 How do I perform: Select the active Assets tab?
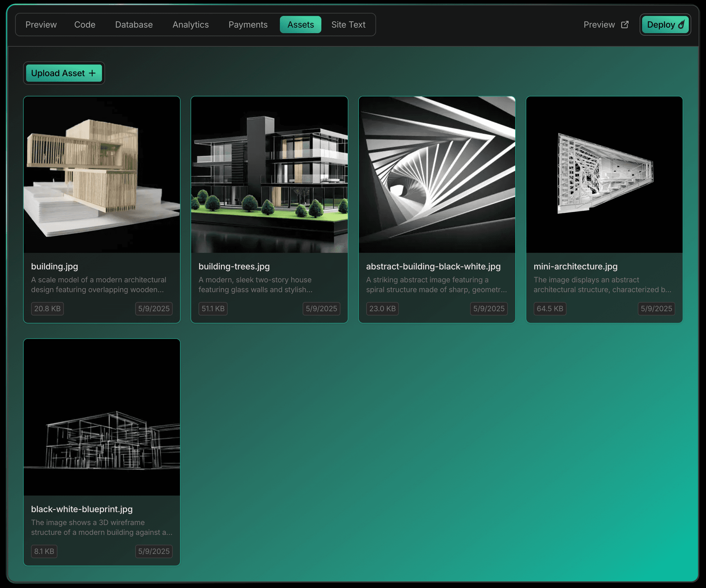coord(300,25)
